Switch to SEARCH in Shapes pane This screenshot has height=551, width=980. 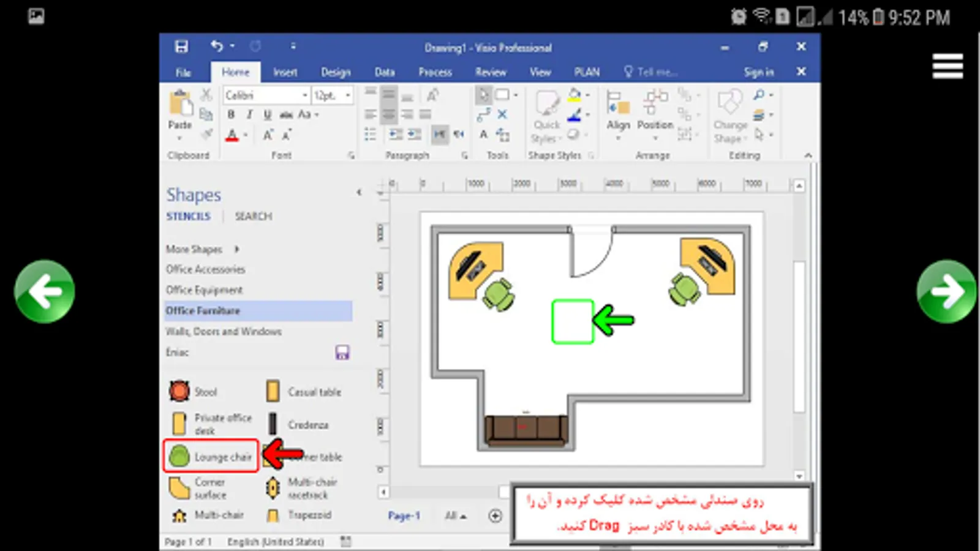pos(253,216)
